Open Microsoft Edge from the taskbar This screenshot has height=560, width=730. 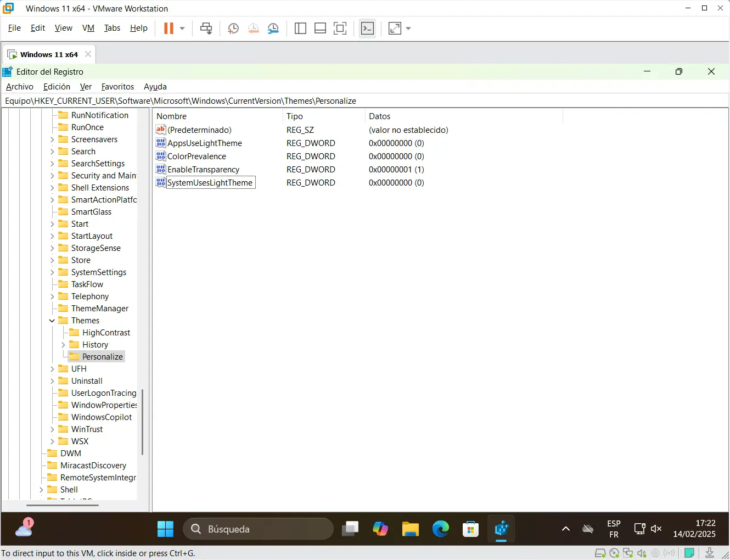441,529
